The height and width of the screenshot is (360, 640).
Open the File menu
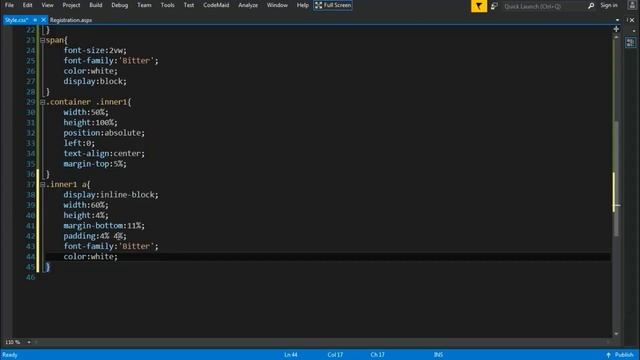click(9, 5)
